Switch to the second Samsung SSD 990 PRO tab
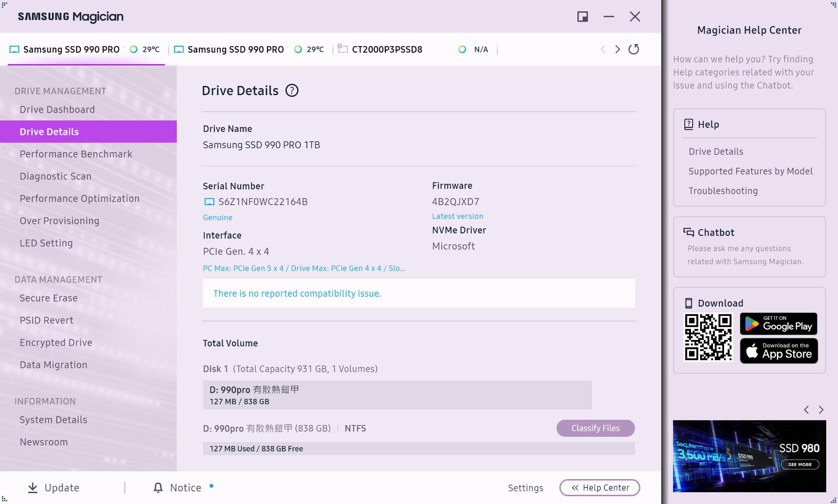Viewport: 838px width, 504px height. (x=251, y=49)
